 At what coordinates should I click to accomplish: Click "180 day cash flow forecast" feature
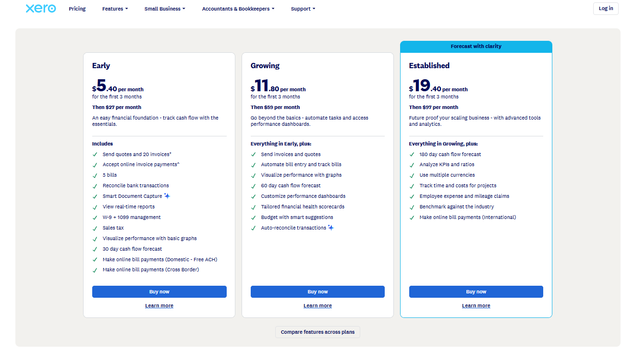click(450, 154)
